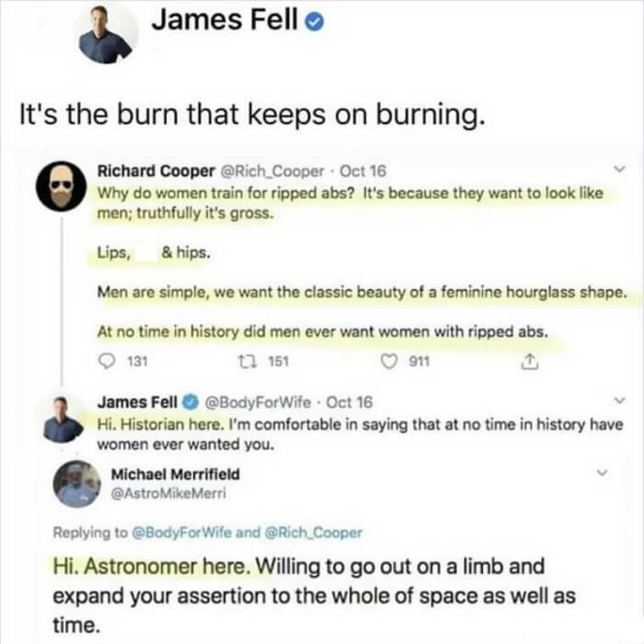This screenshot has width=644, height=644.
Task: Expand the chevron menu on Michael Merrifield's tweet
Action: (x=602, y=472)
